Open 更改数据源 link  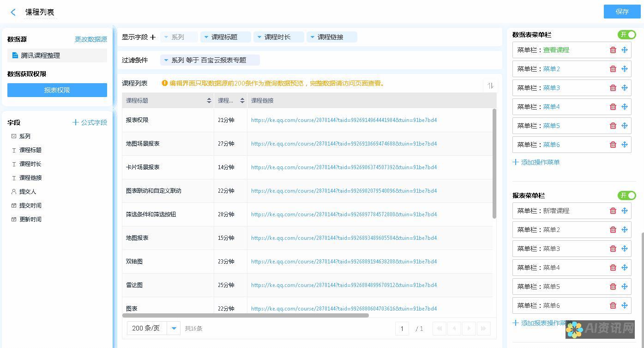tap(91, 39)
